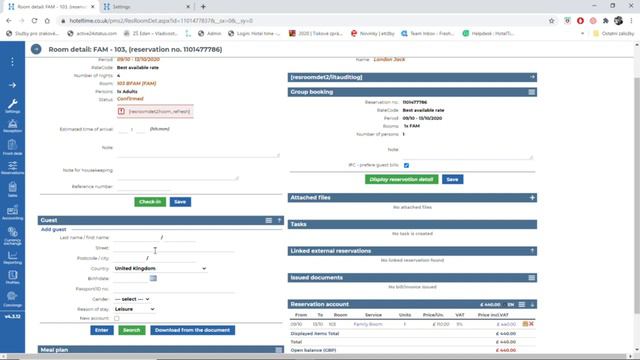Open the Reporting module in sidebar
The height and width of the screenshot is (360, 640).
(12, 258)
